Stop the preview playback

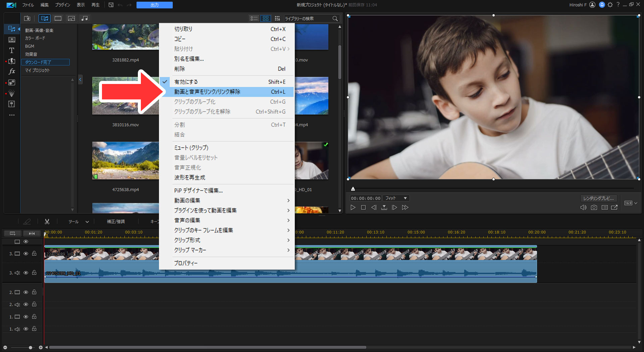pos(363,208)
